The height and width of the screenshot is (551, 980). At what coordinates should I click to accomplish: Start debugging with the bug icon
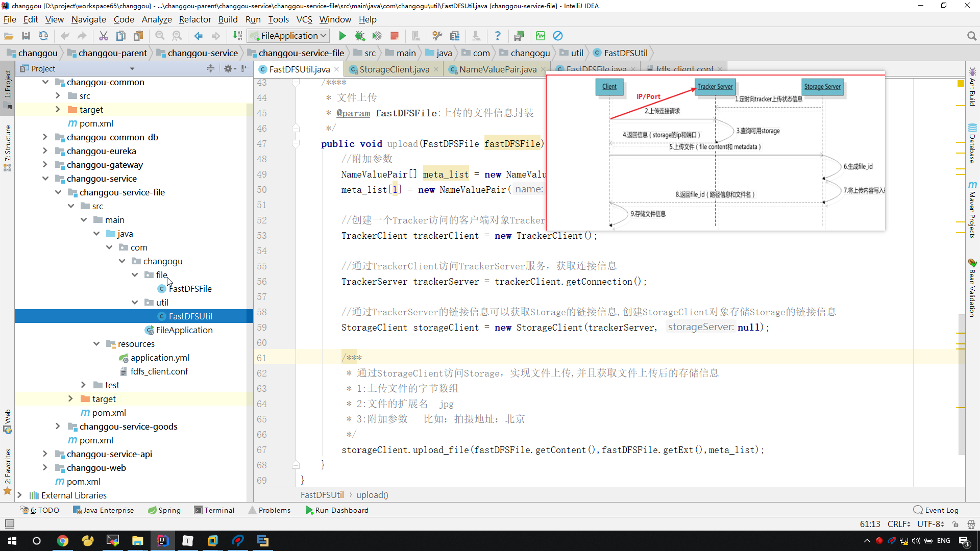(x=360, y=36)
